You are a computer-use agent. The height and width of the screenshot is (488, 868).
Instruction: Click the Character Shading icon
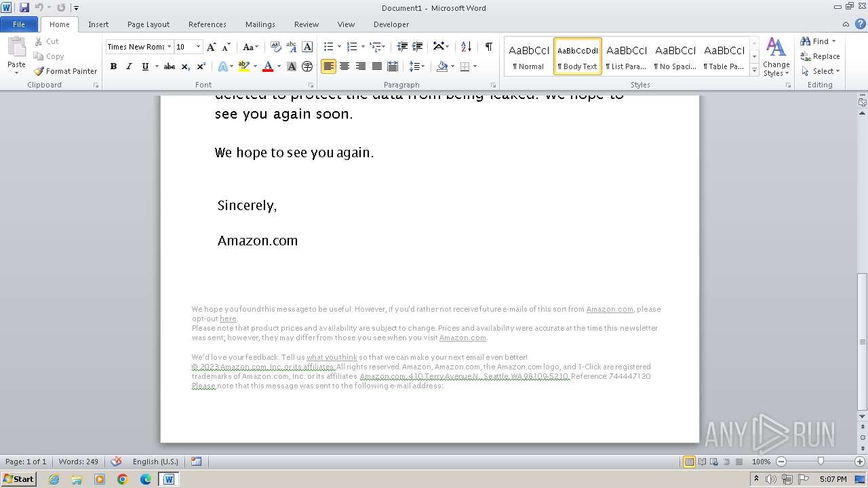(x=292, y=66)
